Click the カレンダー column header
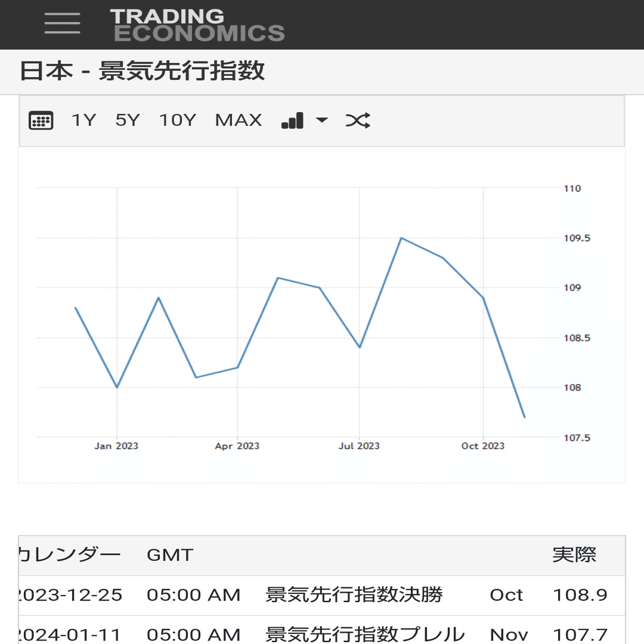Image resolution: width=644 pixels, height=644 pixels. 69,555
